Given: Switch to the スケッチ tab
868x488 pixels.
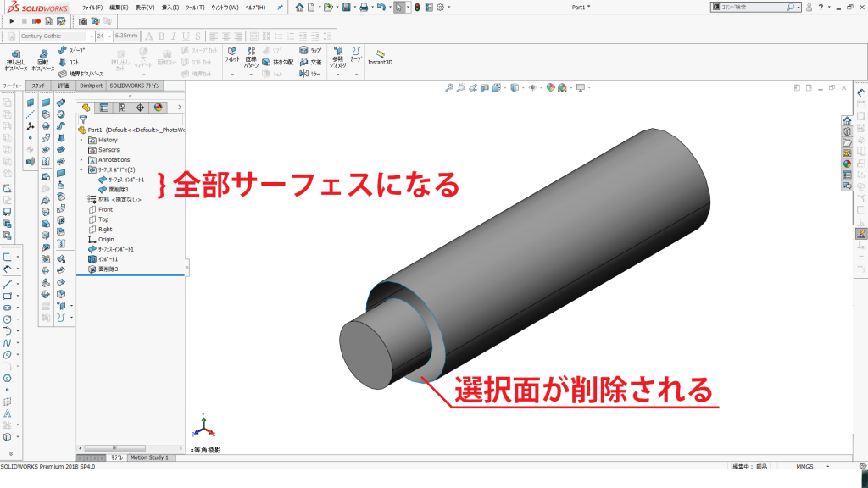Looking at the screenshot, I should (38, 86).
